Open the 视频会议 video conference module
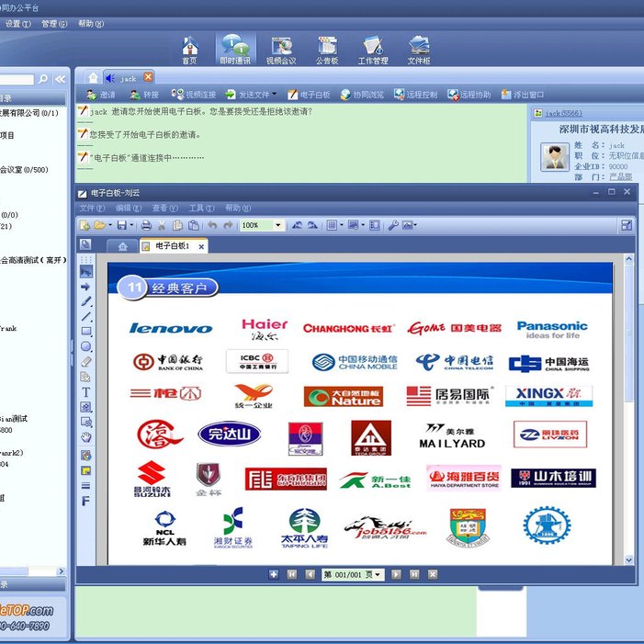The height and width of the screenshot is (644, 644). click(x=281, y=51)
